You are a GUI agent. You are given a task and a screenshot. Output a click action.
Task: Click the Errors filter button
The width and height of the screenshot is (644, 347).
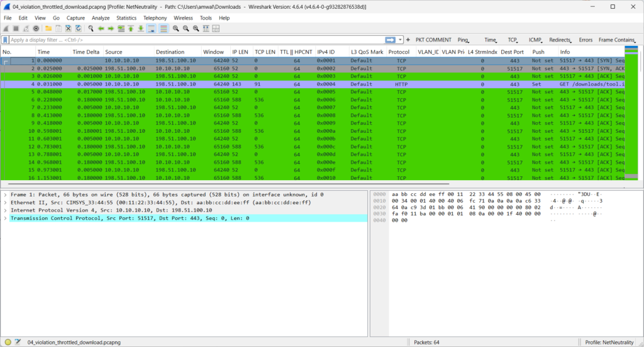586,40
